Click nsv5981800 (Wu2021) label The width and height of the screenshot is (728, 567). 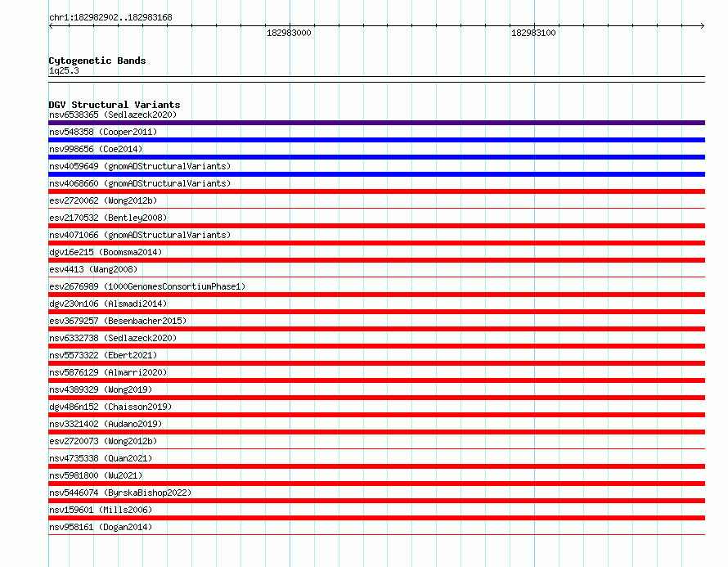click(96, 475)
